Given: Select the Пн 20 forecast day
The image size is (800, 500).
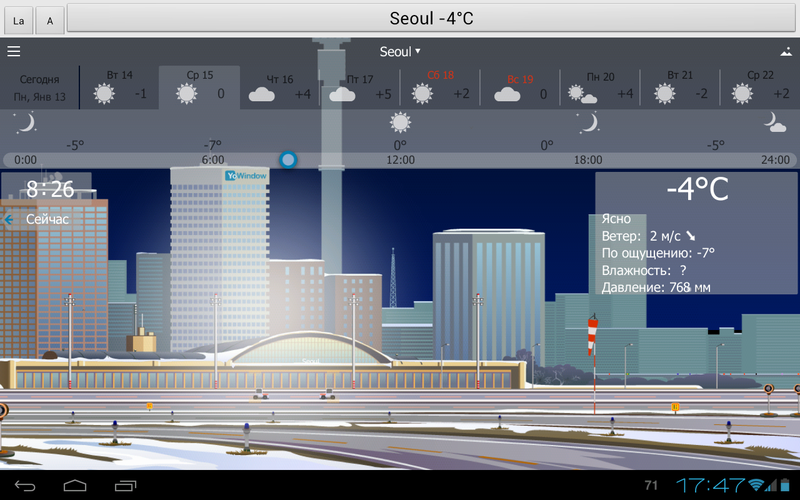Looking at the screenshot, I should click(600, 87).
